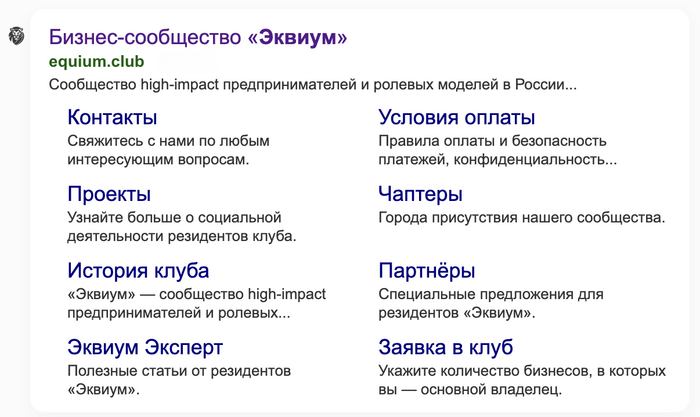Open the Условия оплаты sitelink
700x417 pixels.
(x=456, y=117)
